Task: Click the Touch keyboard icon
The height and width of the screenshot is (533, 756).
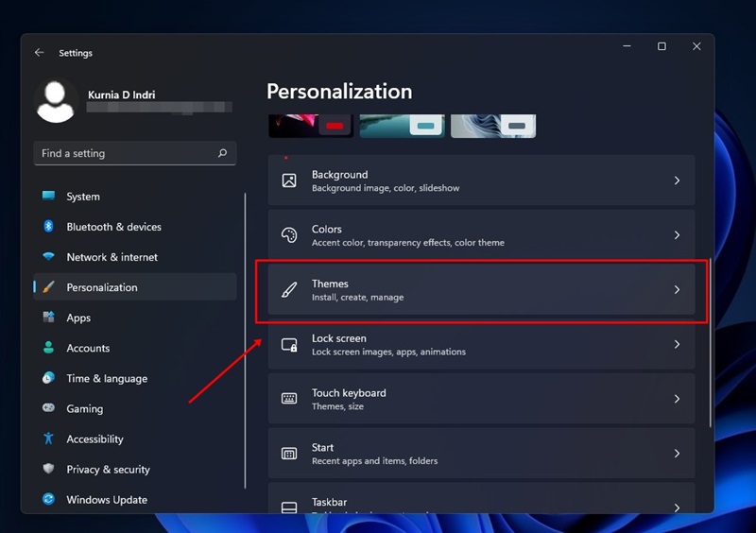Action: coord(289,399)
